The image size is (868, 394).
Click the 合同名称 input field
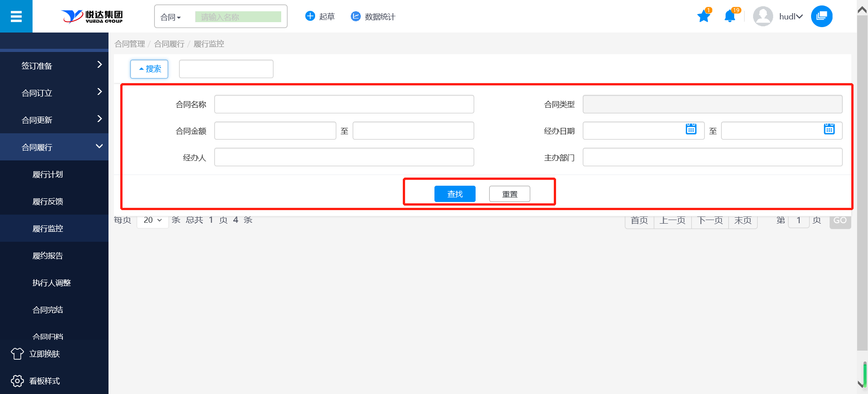tap(344, 104)
